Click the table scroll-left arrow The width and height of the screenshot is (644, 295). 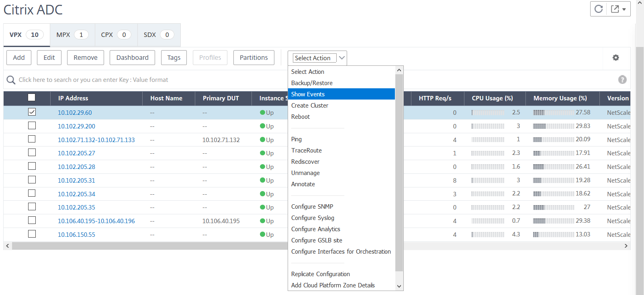7,246
